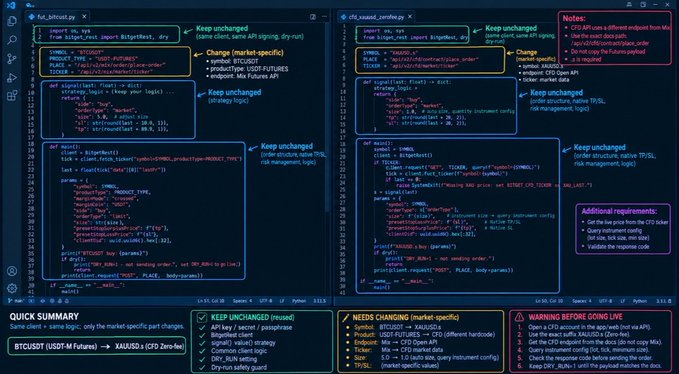Click Ln 50, Col 10 in the right status bar
This screenshot has height=374, width=679.
click(550, 301)
